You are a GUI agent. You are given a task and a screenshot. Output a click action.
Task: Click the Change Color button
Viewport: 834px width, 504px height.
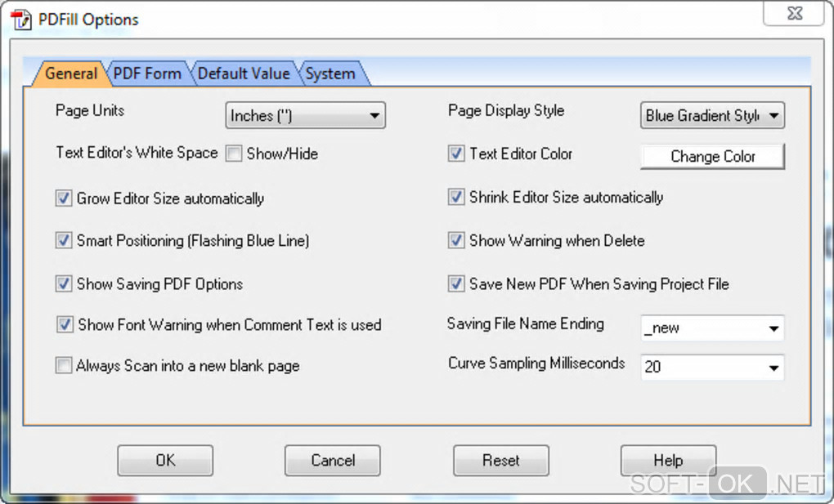pos(712,156)
